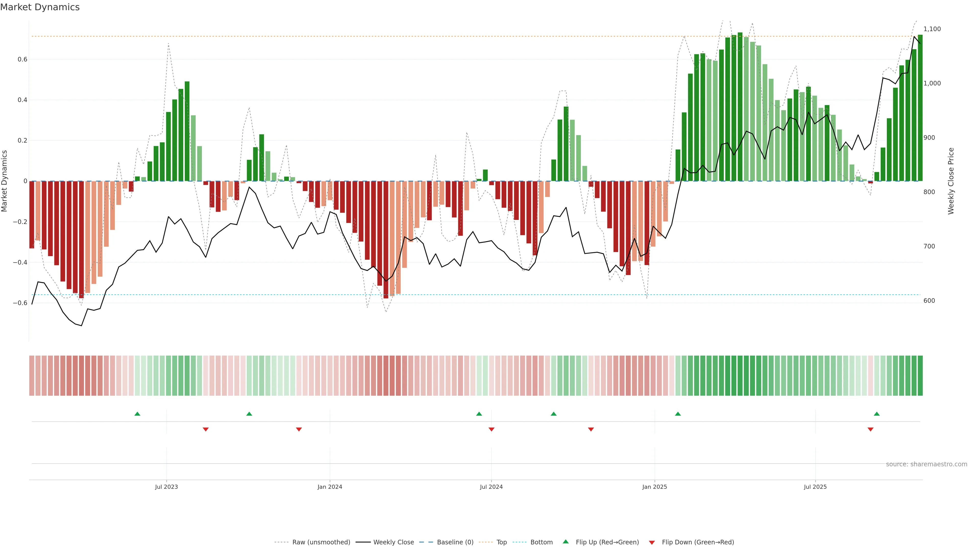This screenshot has width=980, height=551.
Task: Click the Market Dynamics chart title
Action: tap(40, 7)
